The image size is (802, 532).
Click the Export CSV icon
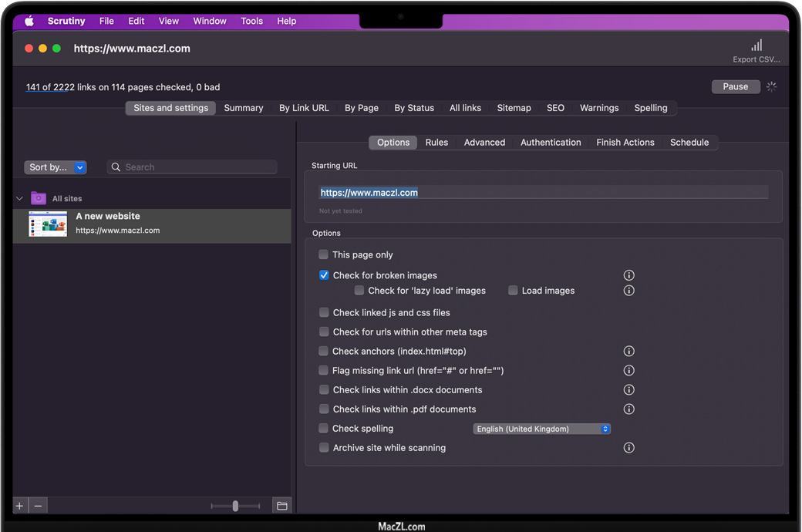point(757,46)
